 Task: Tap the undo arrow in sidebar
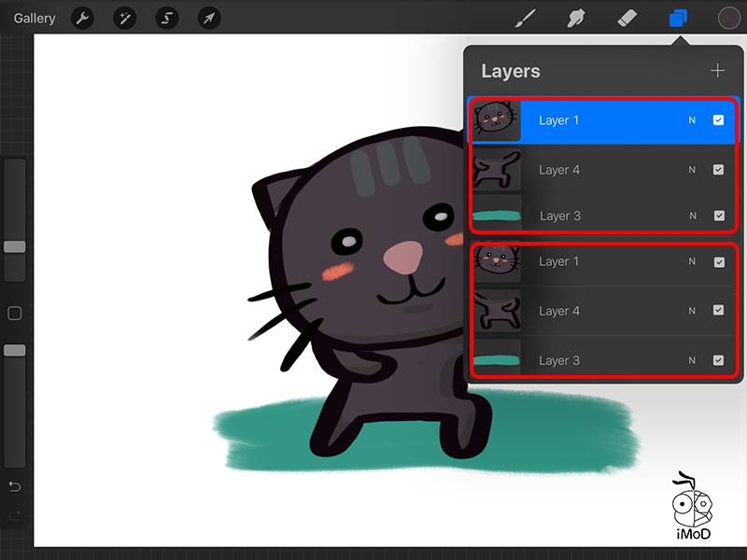15,486
